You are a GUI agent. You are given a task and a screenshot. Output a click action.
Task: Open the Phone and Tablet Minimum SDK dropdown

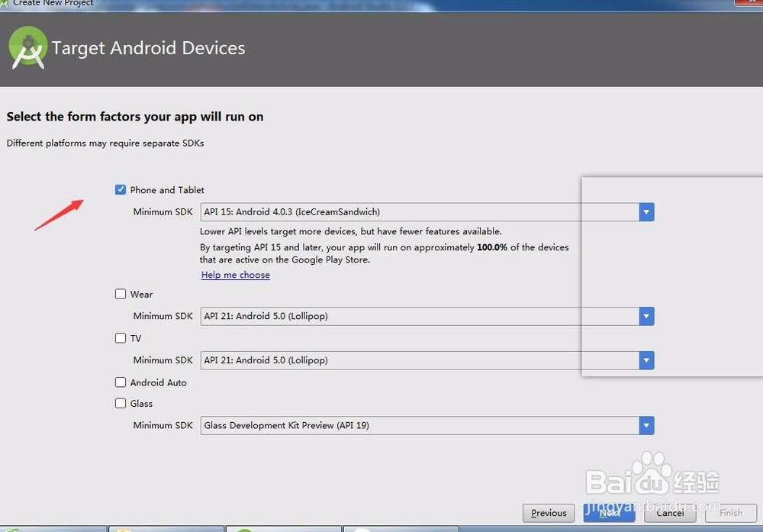click(x=646, y=211)
